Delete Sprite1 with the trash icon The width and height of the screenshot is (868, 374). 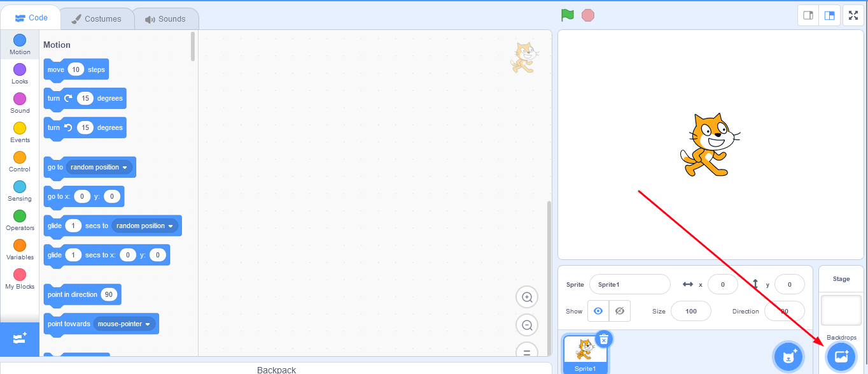point(604,339)
